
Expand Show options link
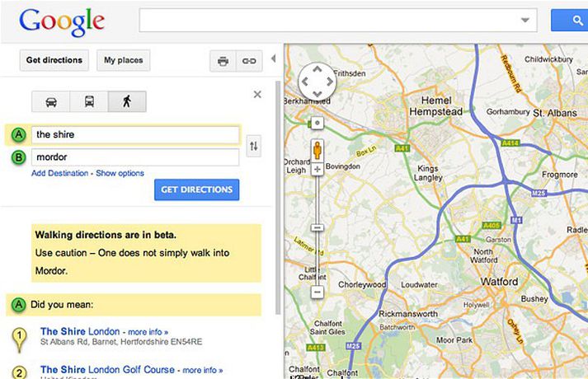coord(120,173)
